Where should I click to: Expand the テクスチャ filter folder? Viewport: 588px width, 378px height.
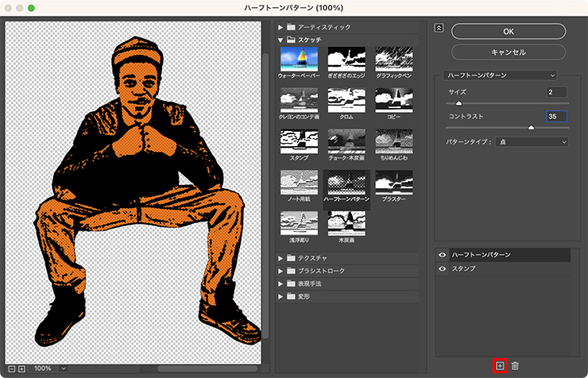point(280,258)
